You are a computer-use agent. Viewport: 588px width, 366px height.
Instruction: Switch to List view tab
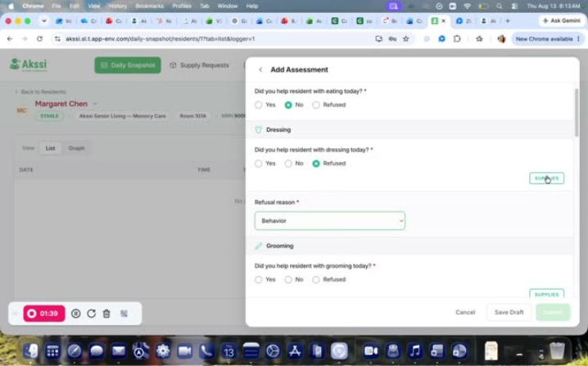click(x=50, y=148)
